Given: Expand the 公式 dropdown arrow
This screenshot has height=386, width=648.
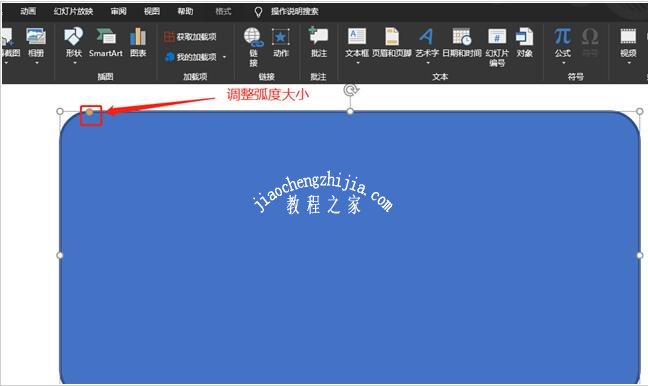Looking at the screenshot, I should point(563,63).
